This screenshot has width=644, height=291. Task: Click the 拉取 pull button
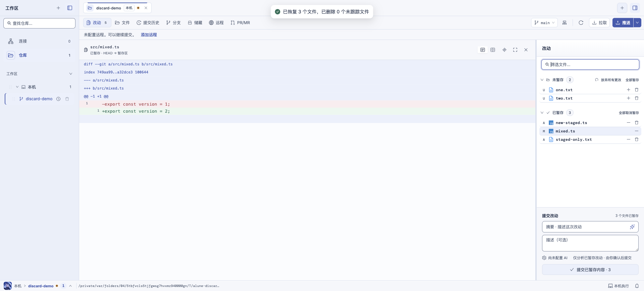[x=599, y=23]
